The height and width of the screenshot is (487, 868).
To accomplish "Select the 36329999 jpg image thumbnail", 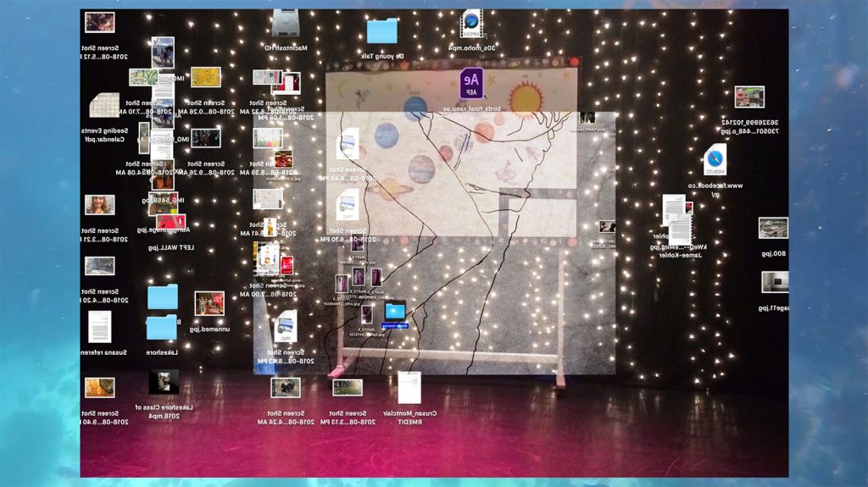I will coord(749,97).
